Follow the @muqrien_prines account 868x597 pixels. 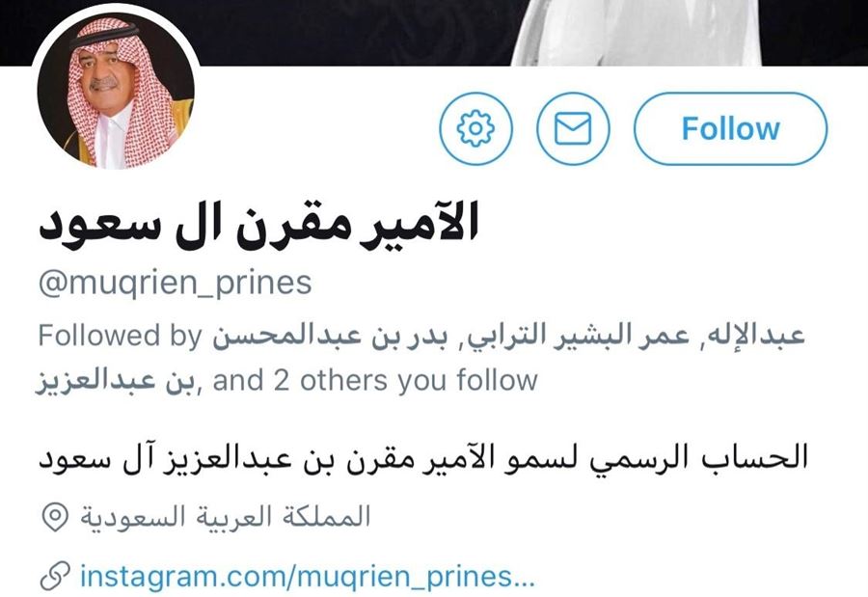(x=730, y=128)
